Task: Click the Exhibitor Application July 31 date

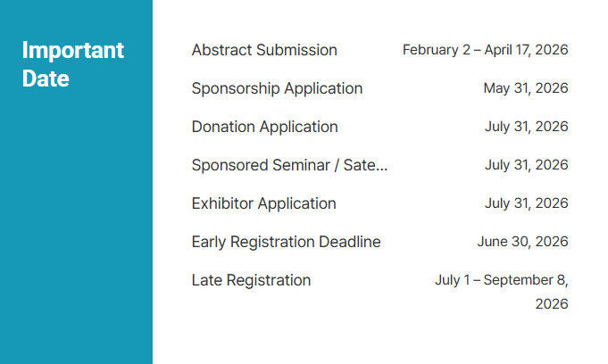Action: 527,203
